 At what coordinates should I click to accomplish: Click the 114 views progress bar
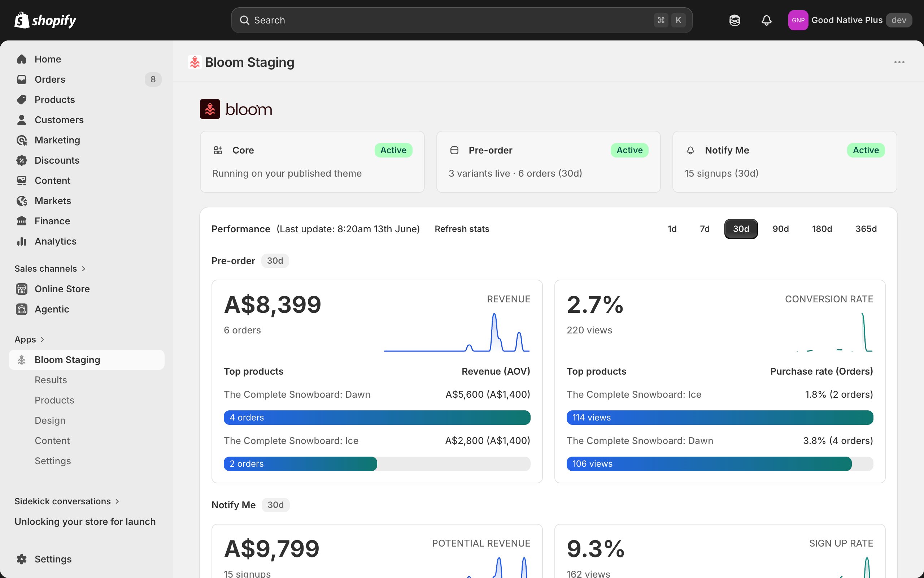(x=720, y=418)
